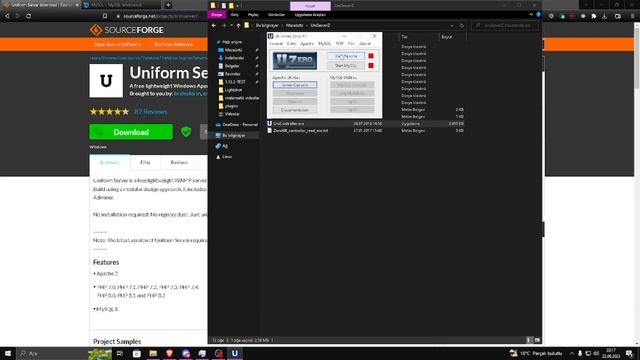The width and height of the screenshot is (640, 360).
Task: Click the first Apache Utilities button
Action: (x=295, y=85)
